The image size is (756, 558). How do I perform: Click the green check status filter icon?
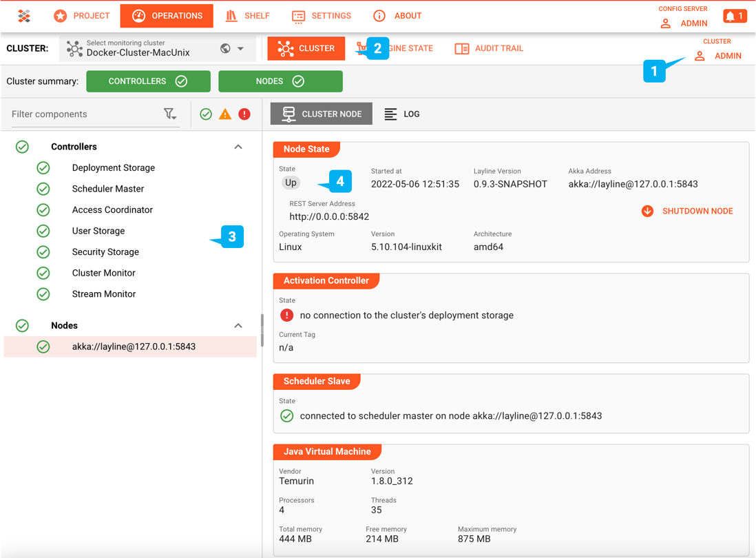[206, 114]
